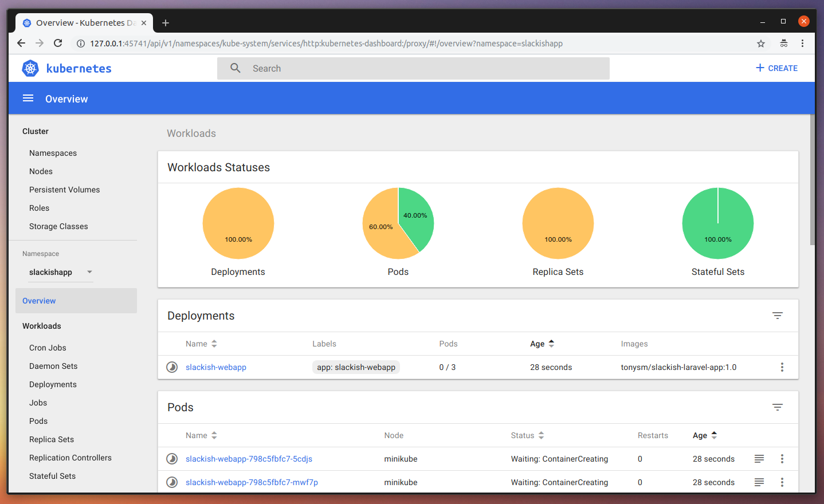Select Overview in the sidebar
824x504 pixels.
76,301
